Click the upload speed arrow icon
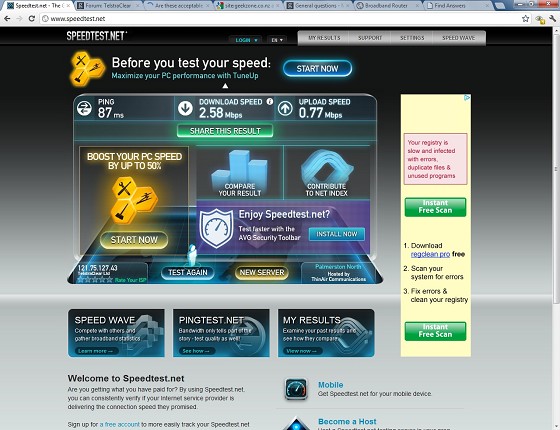560x430 pixels. pos(285,108)
